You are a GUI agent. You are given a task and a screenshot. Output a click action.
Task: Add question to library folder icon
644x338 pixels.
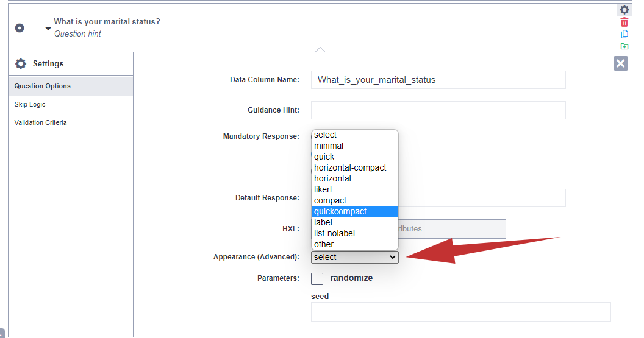pyautogui.click(x=624, y=46)
